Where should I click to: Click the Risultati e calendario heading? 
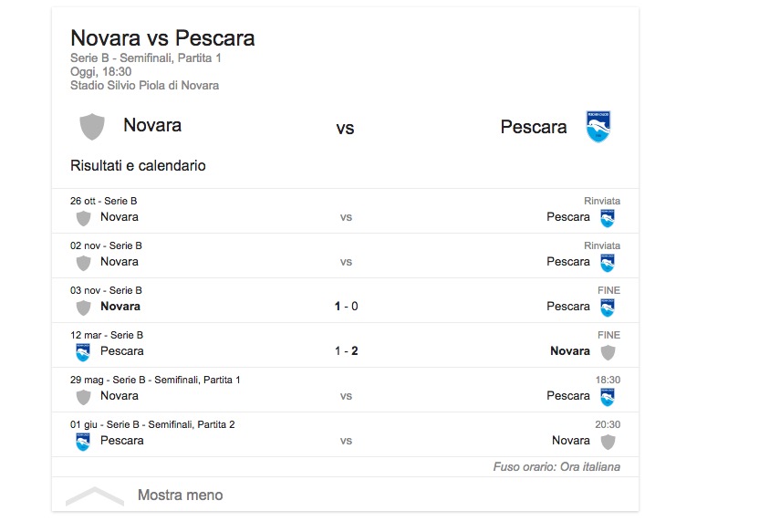pyautogui.click(x=138, y=166)
